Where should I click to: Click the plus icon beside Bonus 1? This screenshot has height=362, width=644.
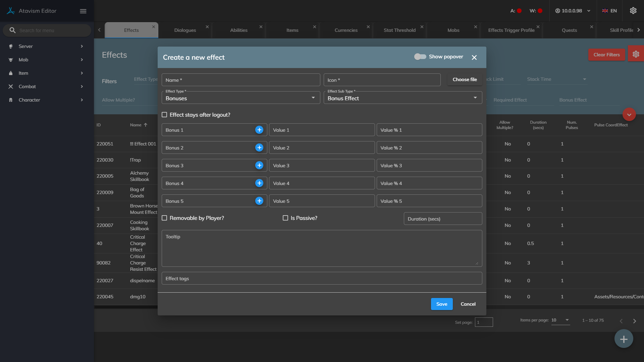tap(259, 130)
